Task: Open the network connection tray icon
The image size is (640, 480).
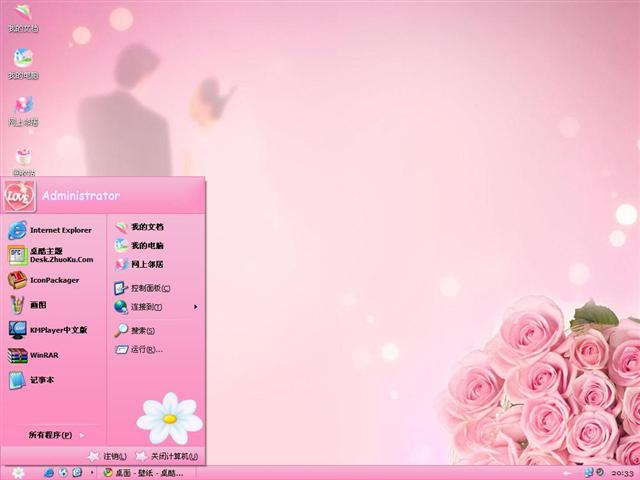Action: pos(588,473)
